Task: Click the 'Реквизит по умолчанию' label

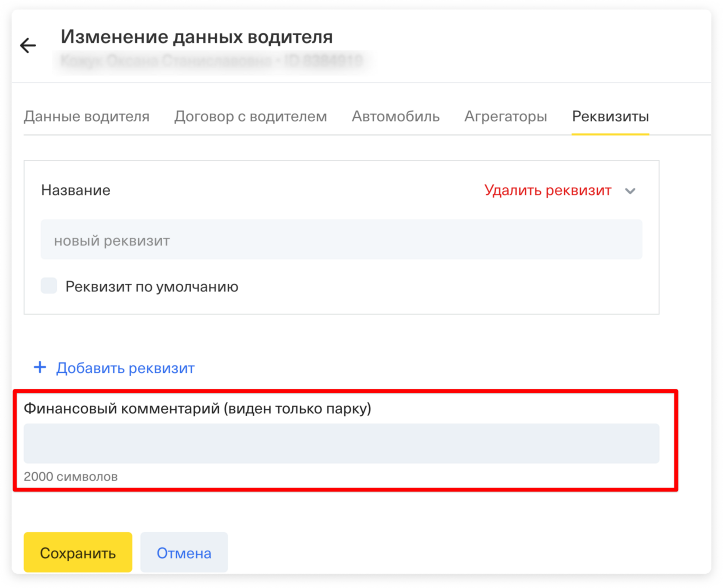Action: 151,287
